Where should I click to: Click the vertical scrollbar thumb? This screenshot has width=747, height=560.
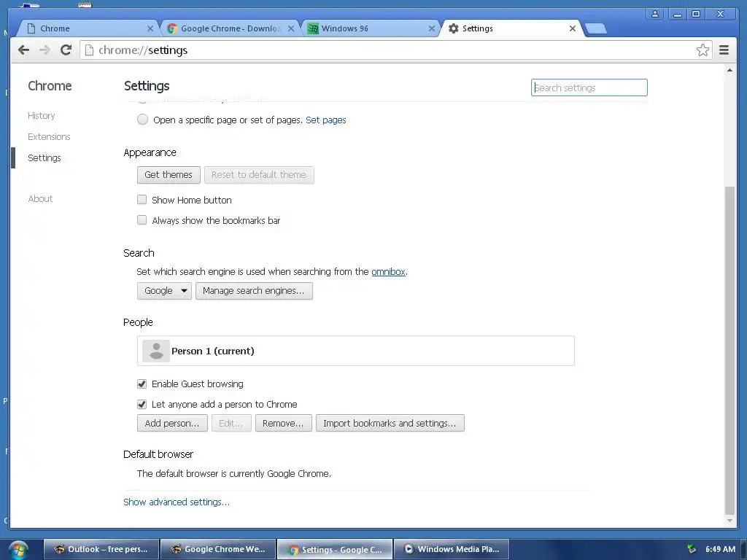coord(729,350)
